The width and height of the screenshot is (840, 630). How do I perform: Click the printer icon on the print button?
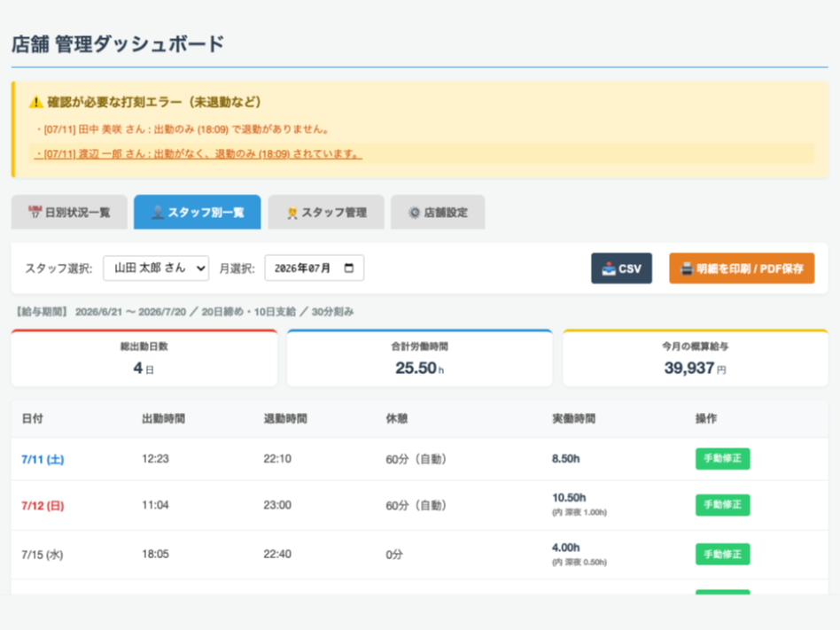687,268
